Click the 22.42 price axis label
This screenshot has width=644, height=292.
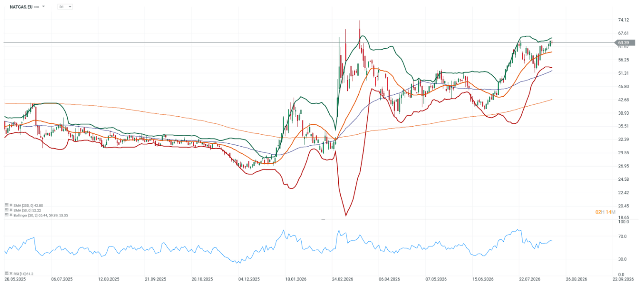[623, 193]
